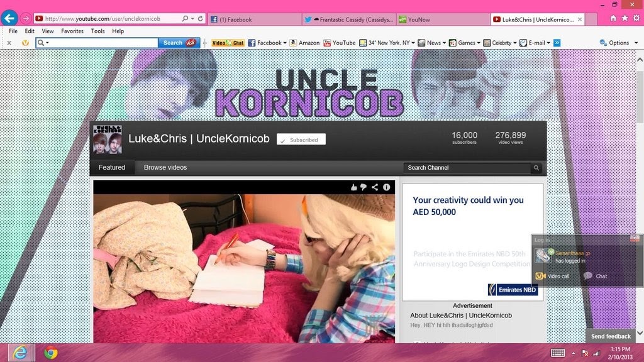Open the Favorites star icon
This screenshot has width=644, height=362.
coord(625,18)
